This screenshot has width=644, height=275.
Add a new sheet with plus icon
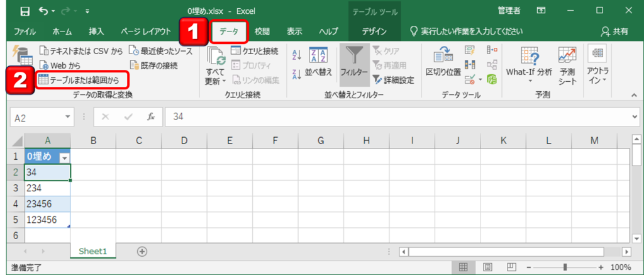point(142,251)
